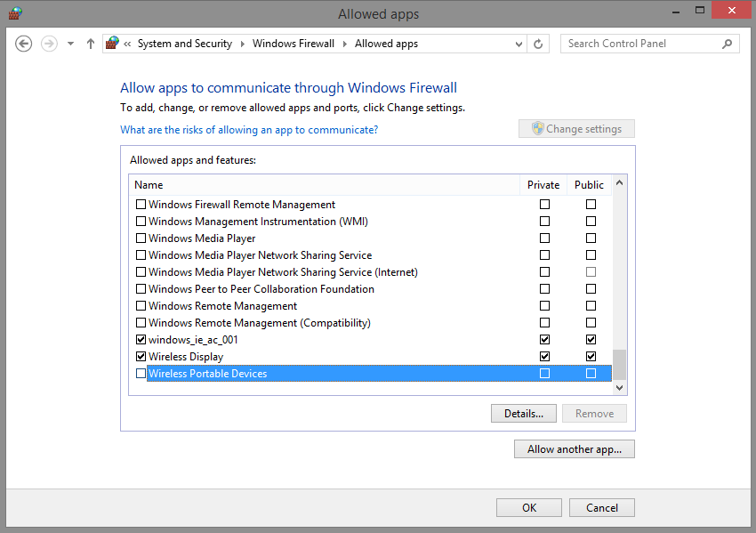Uncheck Private for Wireless Display
756x533 pixels.
click(x=545, y=357)
